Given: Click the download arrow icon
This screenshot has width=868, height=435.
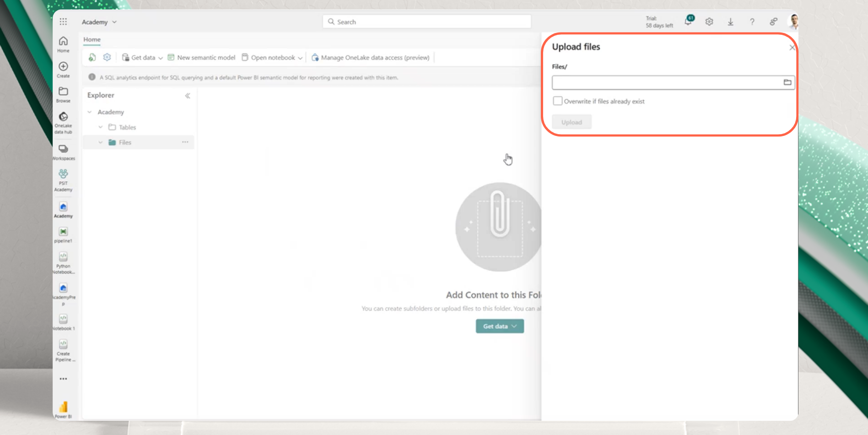Looking at the screenshot, I should pyautogui.click(x=730, y=22).
